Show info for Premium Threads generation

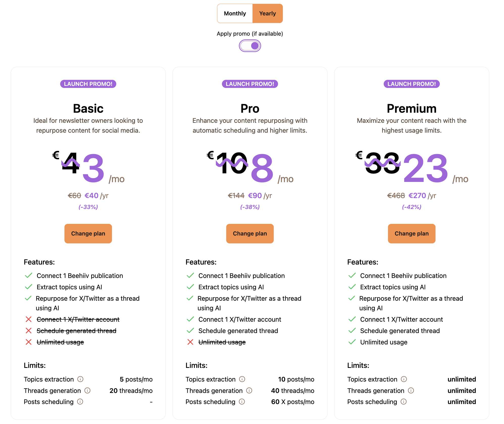click(x=411, y=390)
